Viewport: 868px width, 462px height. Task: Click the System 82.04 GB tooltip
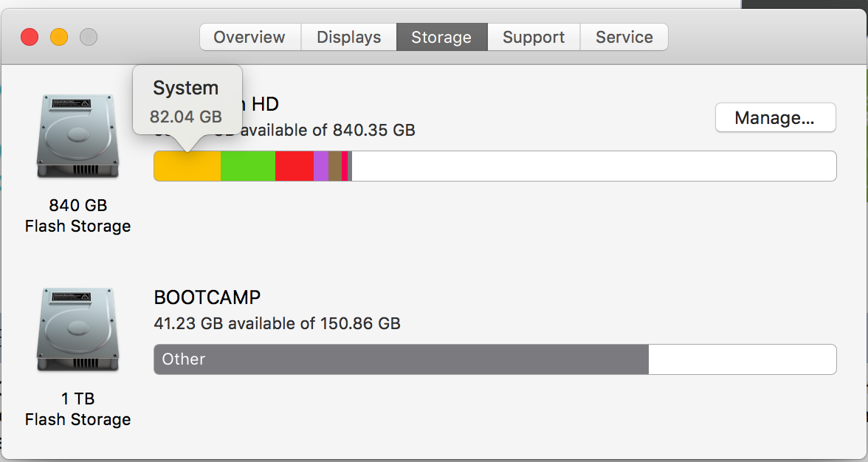(x=187, y=102)
